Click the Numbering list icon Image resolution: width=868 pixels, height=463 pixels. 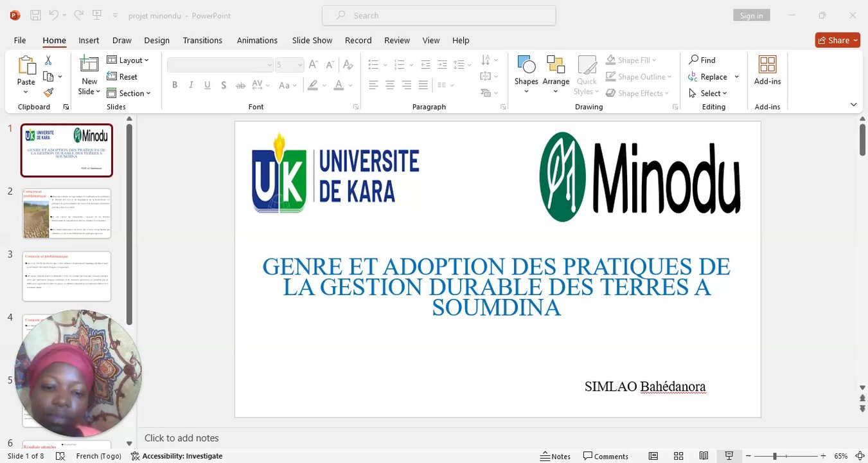(x=399, y=64)
